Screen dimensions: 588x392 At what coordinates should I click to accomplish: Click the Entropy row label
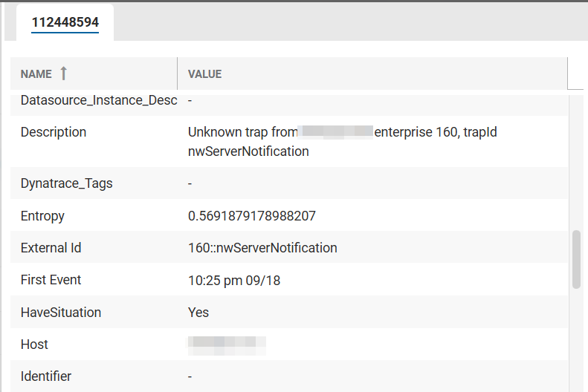[x=42, y=216]
